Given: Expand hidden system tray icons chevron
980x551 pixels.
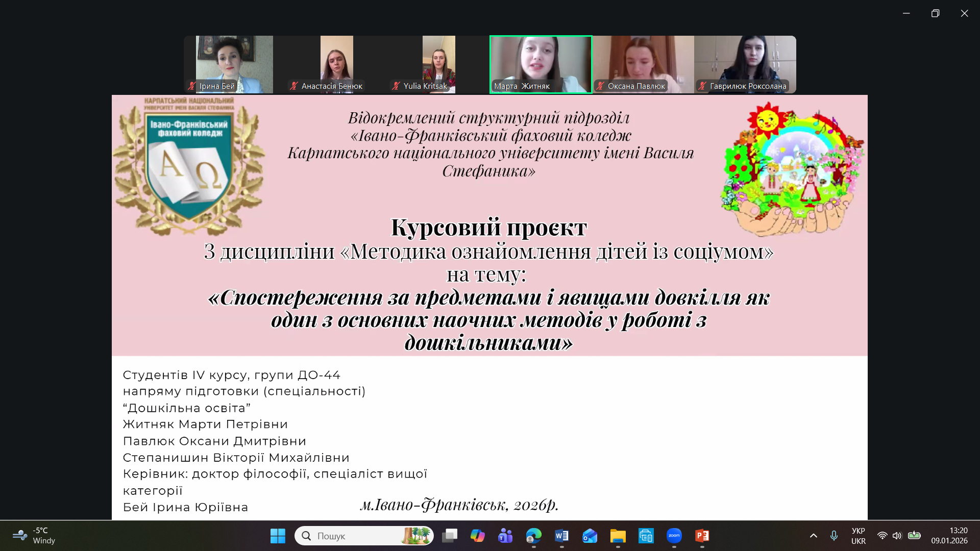Looking at the screenshot, I should [x=814, y=536].
